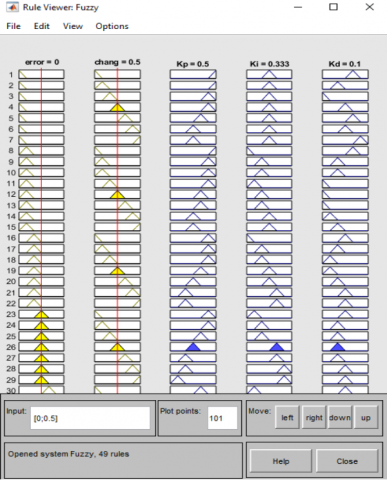Click the 'Kd = 0.1' column header
Screen dimensions: 387x480
coord(345,64)
